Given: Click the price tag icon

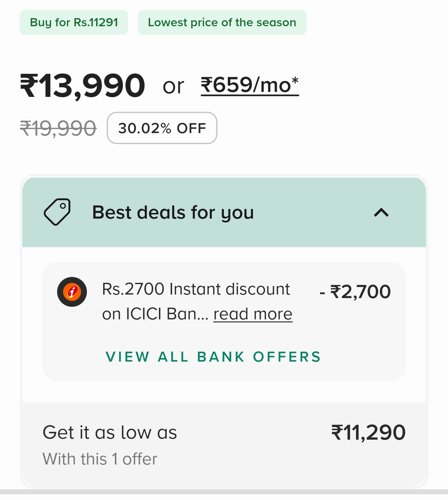Looking at the screenshot, I should (57, 212).
